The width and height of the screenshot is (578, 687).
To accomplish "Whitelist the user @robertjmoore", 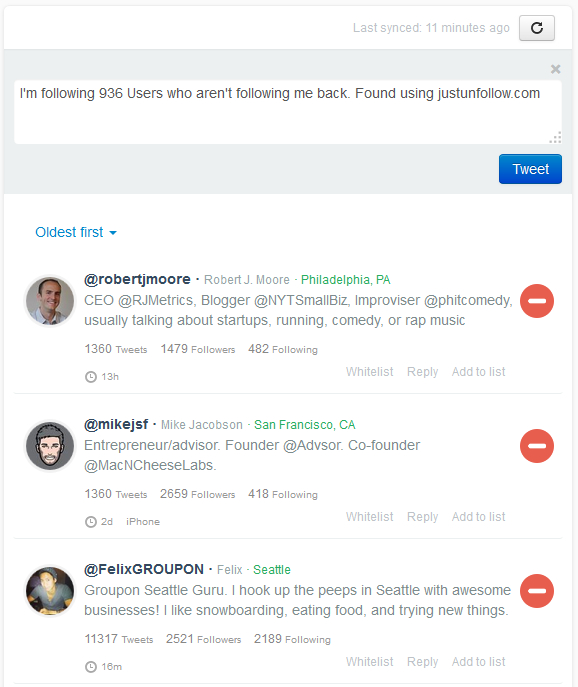I will (x=369, y=372).
